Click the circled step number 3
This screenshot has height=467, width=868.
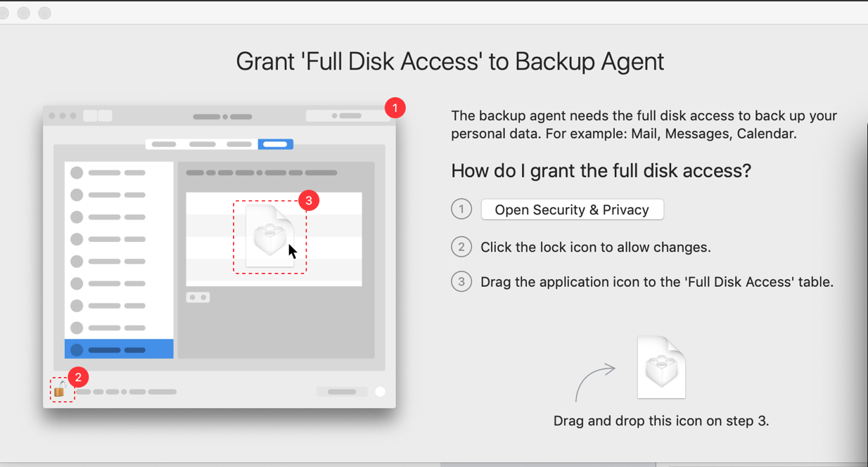(x=461, y=282)
